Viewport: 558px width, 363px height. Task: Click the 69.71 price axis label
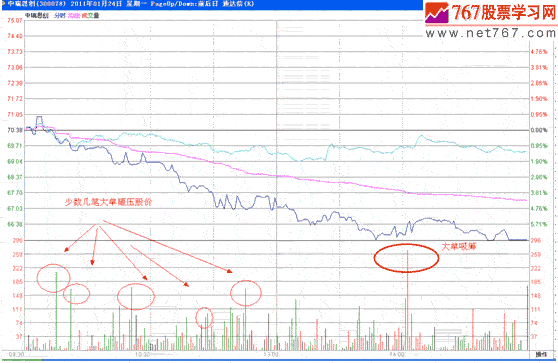(15, 146)
